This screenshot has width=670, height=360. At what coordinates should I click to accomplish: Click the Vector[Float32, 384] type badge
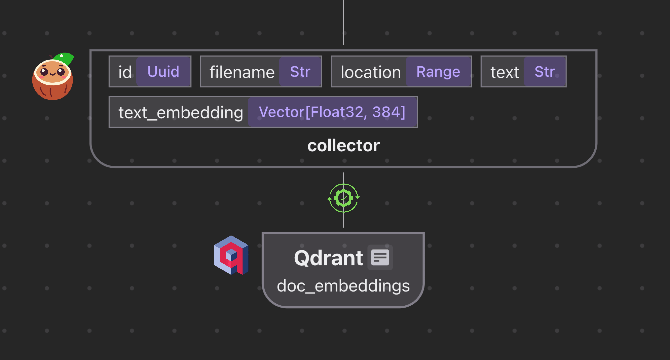(x=332, y=112)
